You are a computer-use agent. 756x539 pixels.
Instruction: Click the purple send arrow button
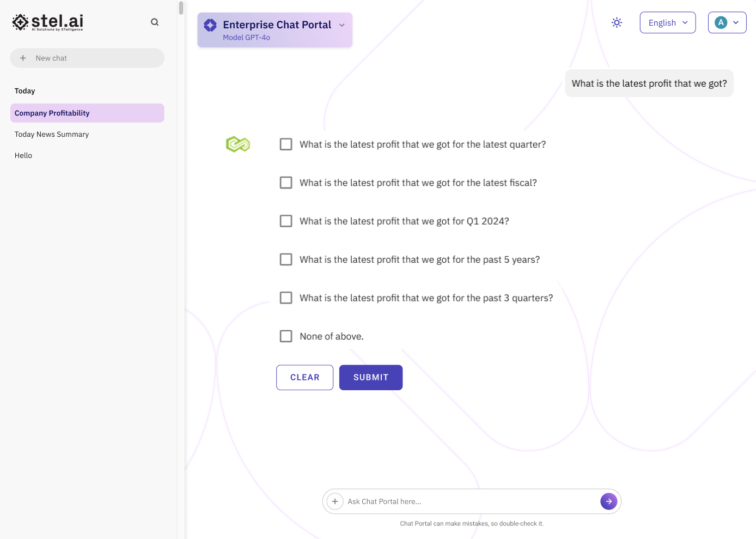(608, 501)
